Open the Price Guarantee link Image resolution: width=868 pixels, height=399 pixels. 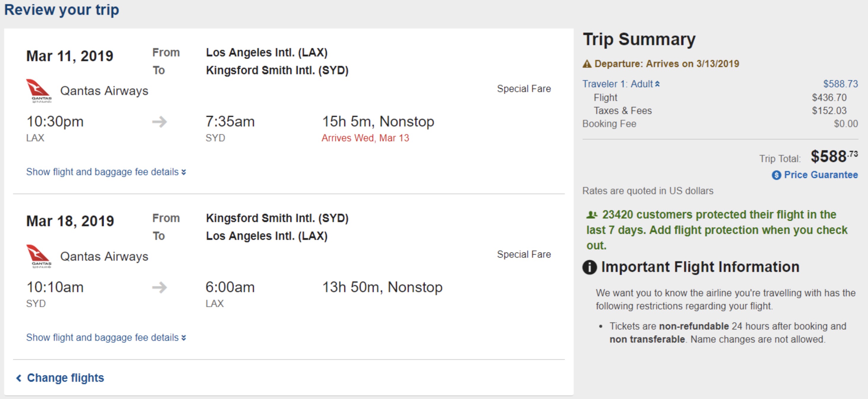pos(821,175)
